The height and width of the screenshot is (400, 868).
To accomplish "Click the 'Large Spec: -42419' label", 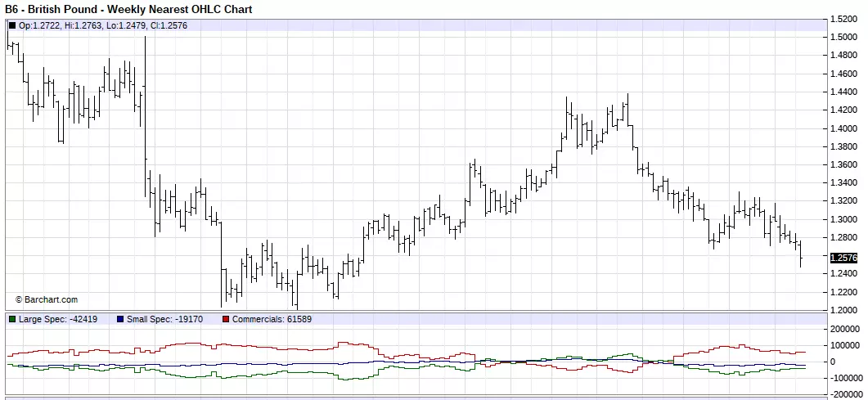I will 58,319.
